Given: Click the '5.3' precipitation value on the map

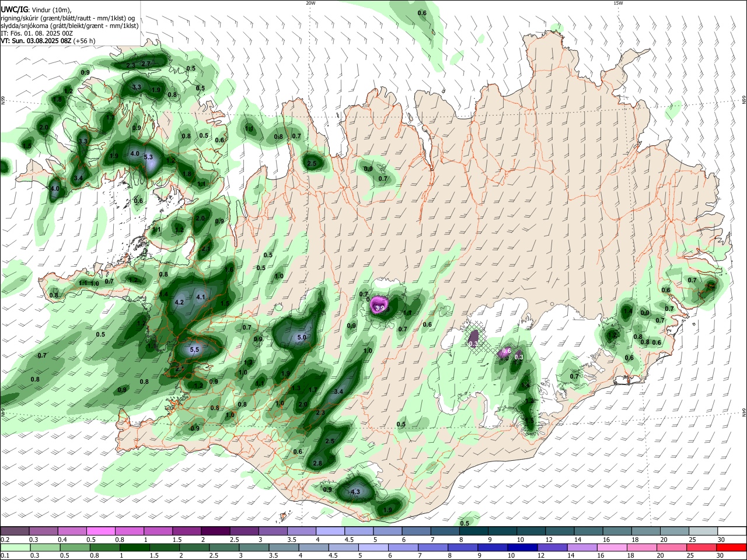Looking at the screenshot, I should coord(148,157).
